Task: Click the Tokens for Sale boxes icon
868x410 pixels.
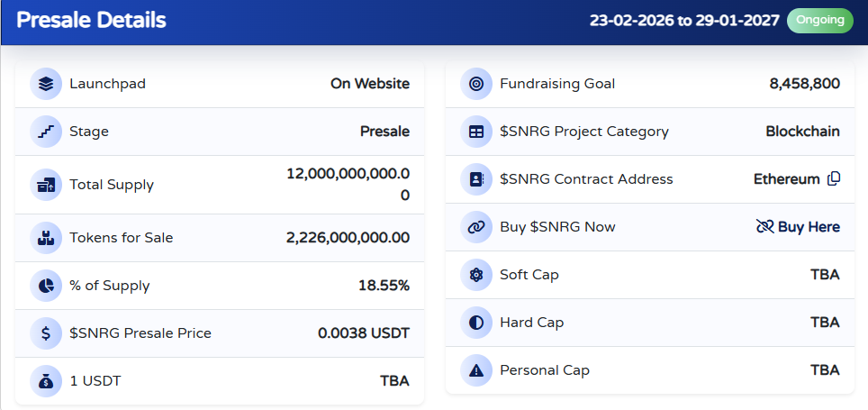Action: (46, 238)
